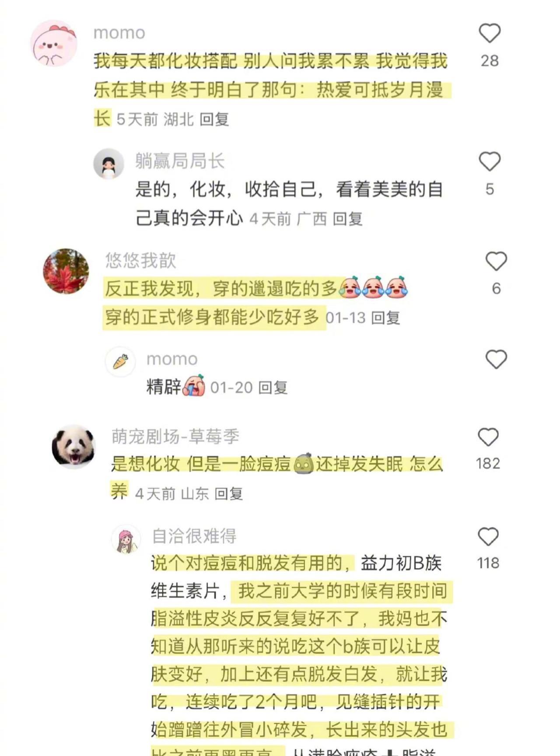Open 自洽很难得's cartoon girl avatar
The image size is (560, 756).
click(126, 539)
